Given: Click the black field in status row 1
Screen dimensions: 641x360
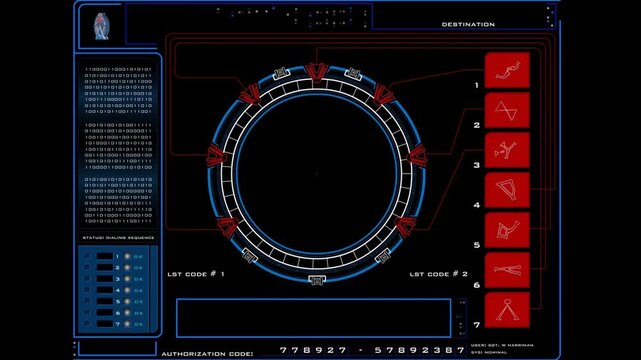Looking at the screenshot, I should tap(105, 256).
